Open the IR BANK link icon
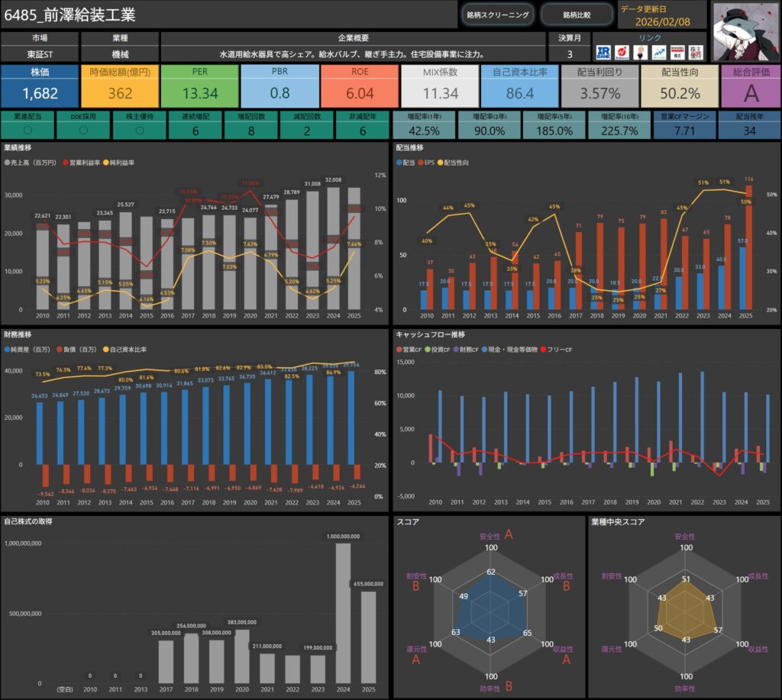Image resolution: width=782 pixels, height=700 pixels. point(603,52)
